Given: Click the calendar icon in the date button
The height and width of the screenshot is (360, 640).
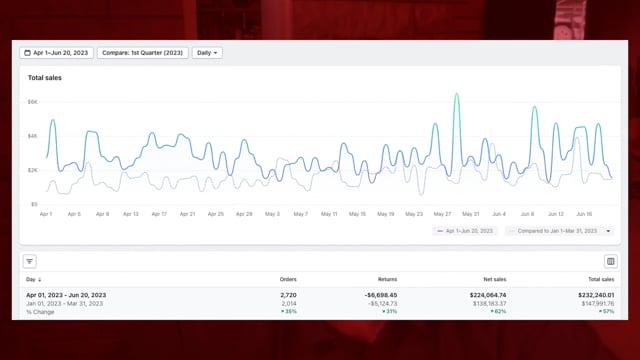Looking at the screenshot, I should [x=27, y=53].
